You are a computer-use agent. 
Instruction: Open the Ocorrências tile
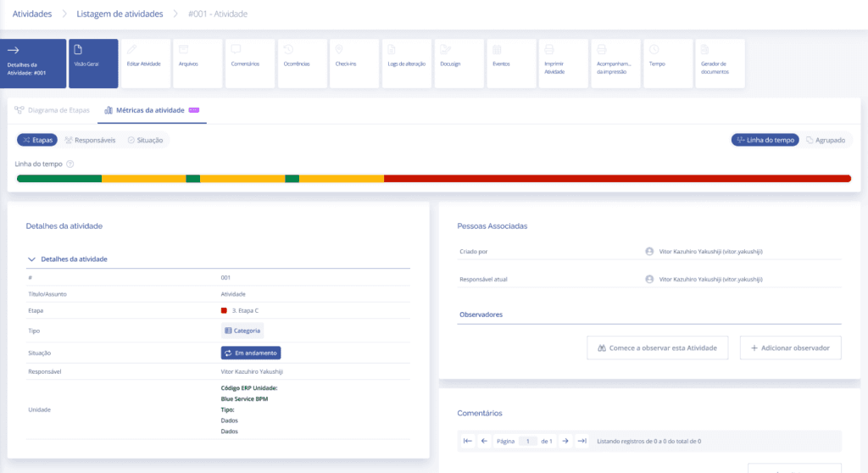(303, 63)
